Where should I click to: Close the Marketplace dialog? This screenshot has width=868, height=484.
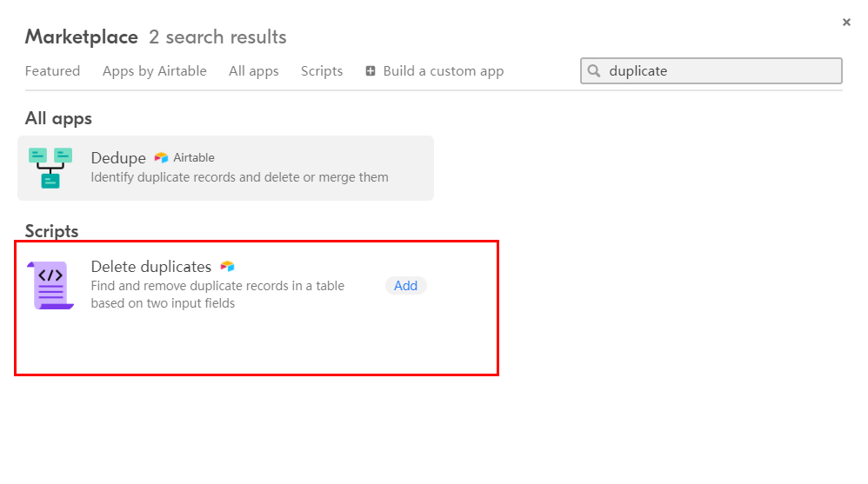(846, 22)
